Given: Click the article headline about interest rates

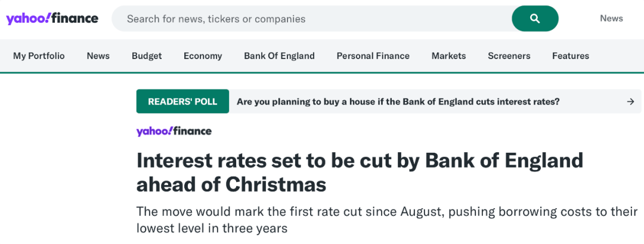Looking at the screenshot, I should click(359, 161).
